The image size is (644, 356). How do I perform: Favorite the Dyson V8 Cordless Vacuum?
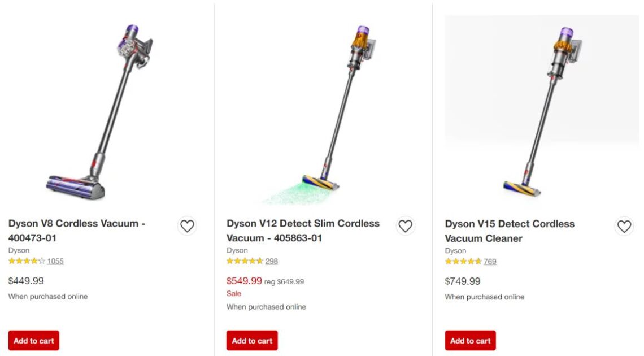[188, 225]
